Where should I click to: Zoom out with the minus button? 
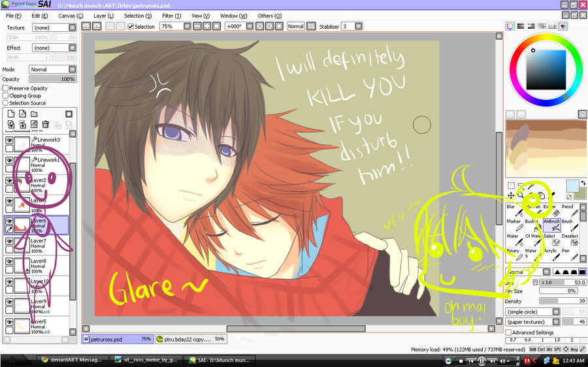197,26
